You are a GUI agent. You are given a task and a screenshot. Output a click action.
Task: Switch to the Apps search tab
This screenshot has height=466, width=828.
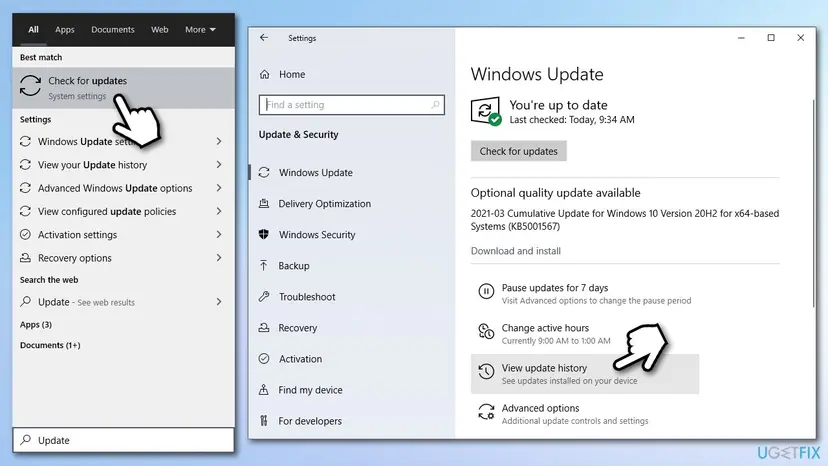coord(64,30)
